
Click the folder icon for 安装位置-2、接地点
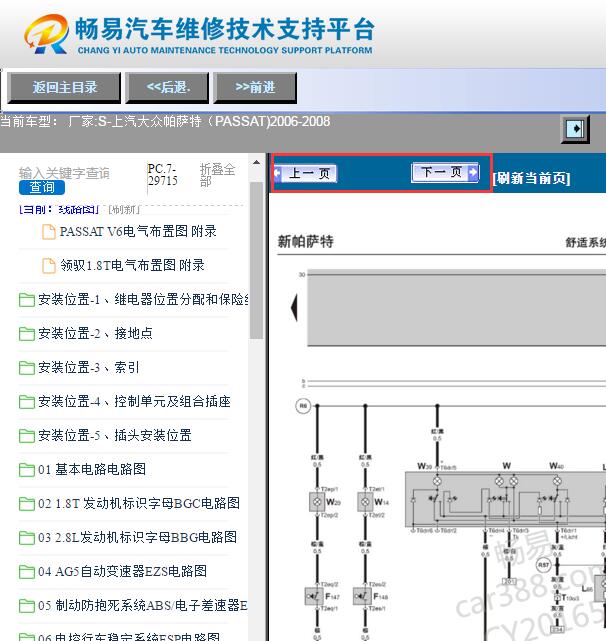tap(27, 334)
